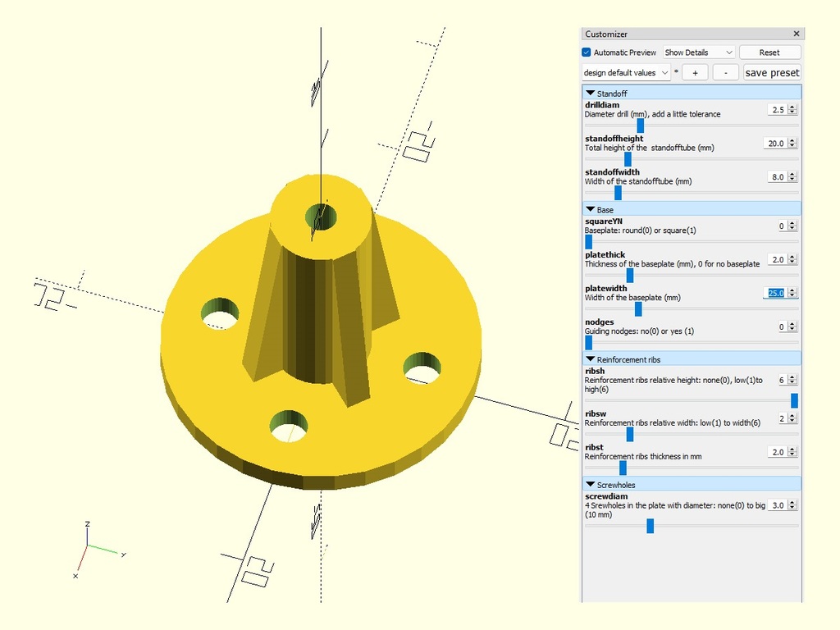
Task: Collapse the Screwholes section
Action: click(x=591, y=485)
